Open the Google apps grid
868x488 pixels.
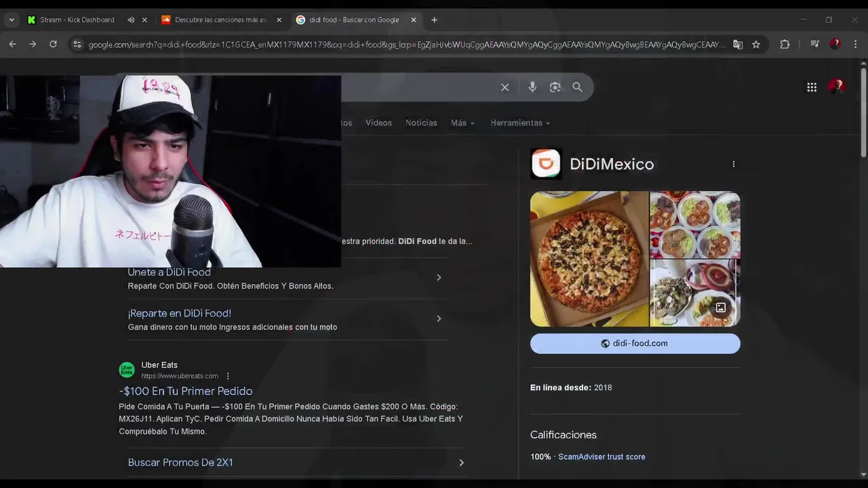click(x=812, y=87)
